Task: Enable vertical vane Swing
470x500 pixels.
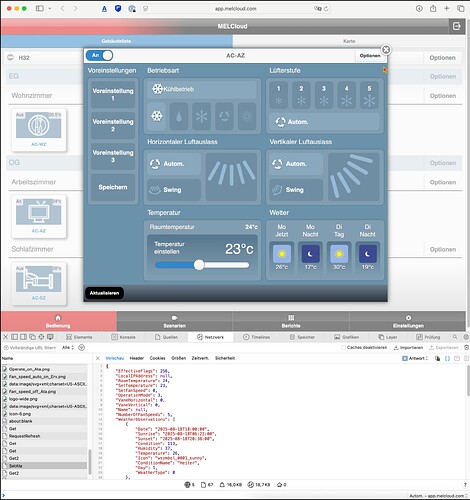Action: (x=296, y=190)
